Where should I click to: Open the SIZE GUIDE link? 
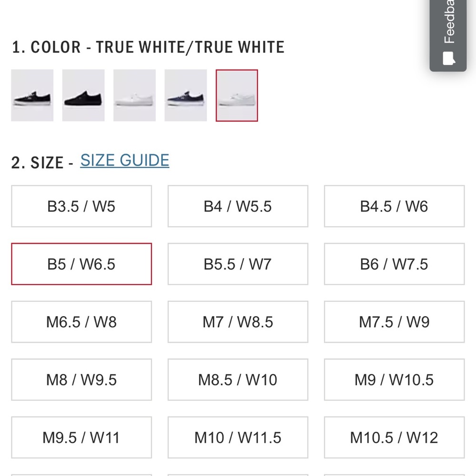click(x=124, y=160)
